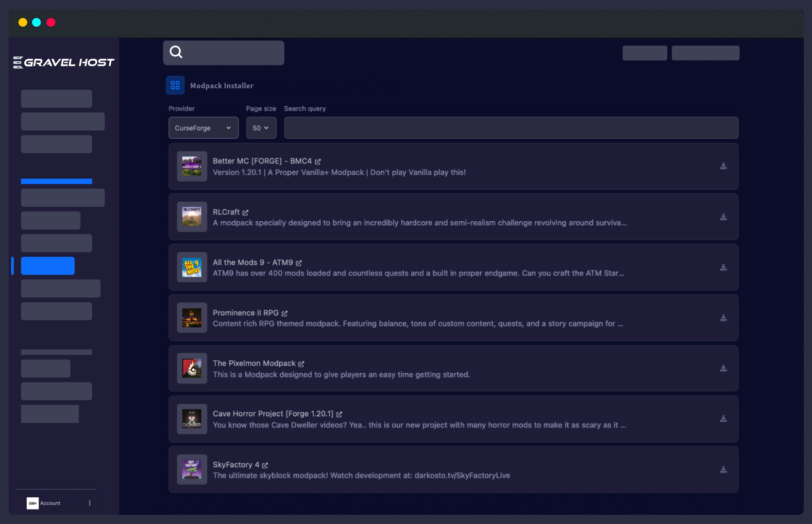The width and height of the screenshot is (812, 524).
Task: Open SkyFactory 4 external link icon
Action: tap(265, 465)
